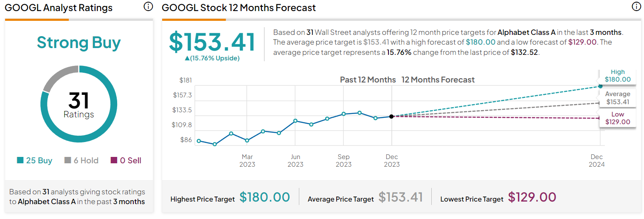Screen dimensions: 644x219
Task: Click the Sep 2023 axis label
Action: click(x=344, y=161)
